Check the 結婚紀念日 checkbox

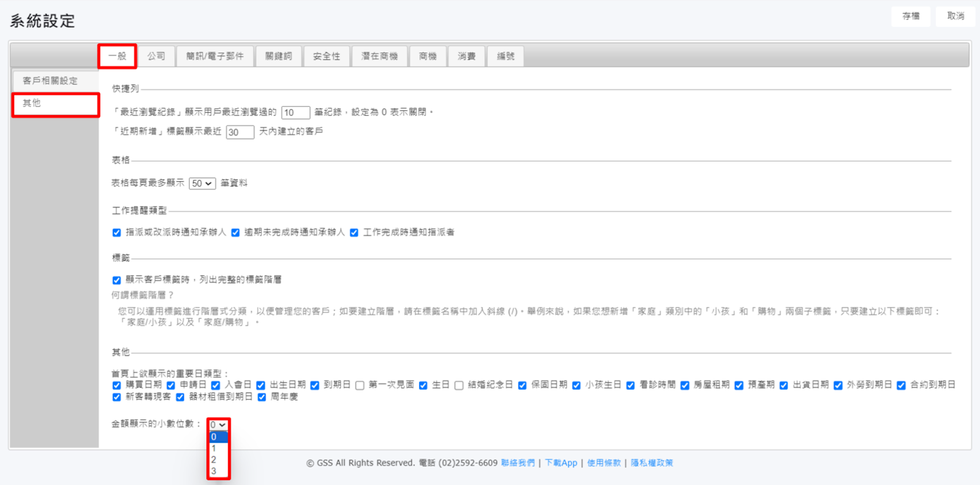[459, 385]
